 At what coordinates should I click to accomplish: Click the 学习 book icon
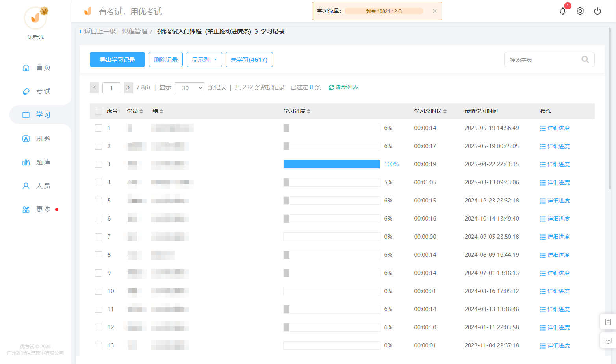tap(26, 115)
